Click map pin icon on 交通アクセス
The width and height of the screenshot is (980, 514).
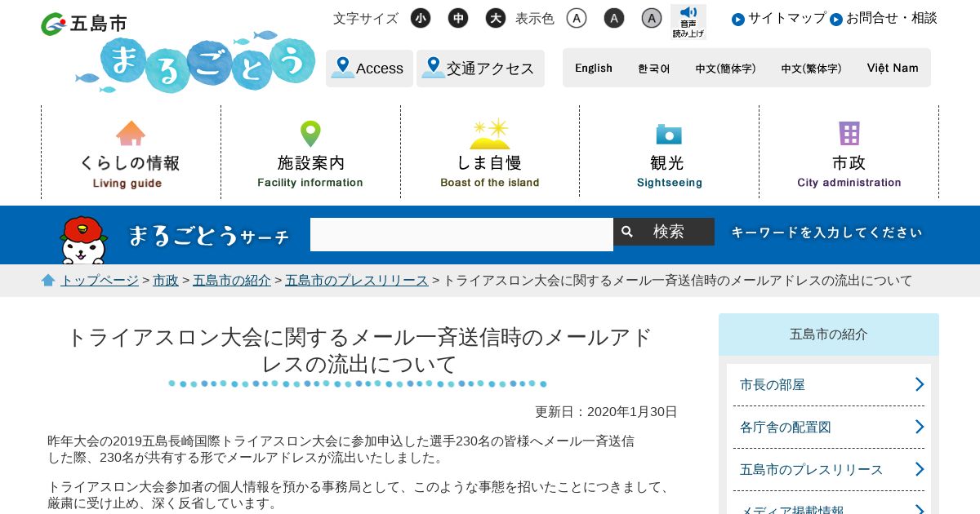[433, 68]
